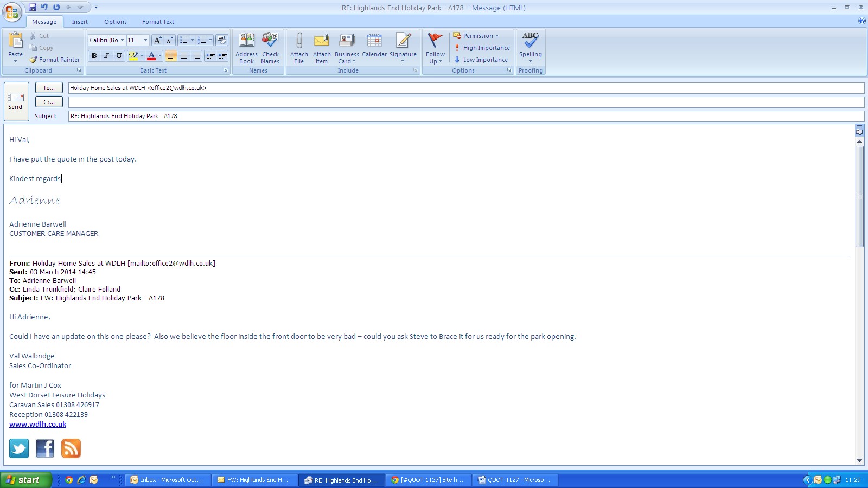This screenshot has height=488, width=868.
Task: Open the www.wdlh.co.uk link
Action: coord(38,425)
